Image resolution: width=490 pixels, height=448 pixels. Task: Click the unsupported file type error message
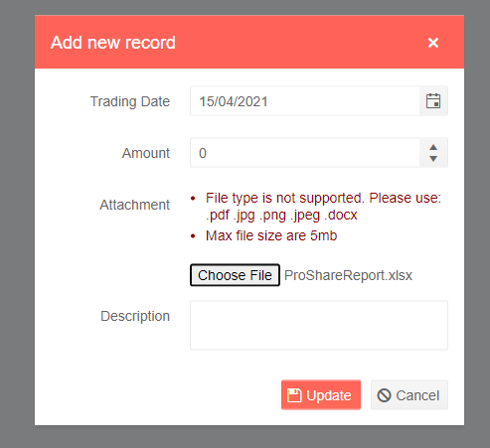(323, 207)
